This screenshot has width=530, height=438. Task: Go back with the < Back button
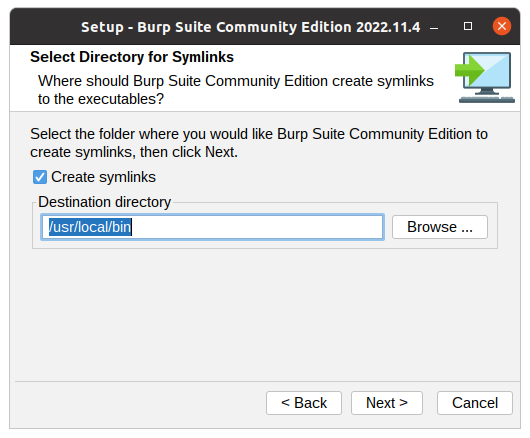[304, 403]
